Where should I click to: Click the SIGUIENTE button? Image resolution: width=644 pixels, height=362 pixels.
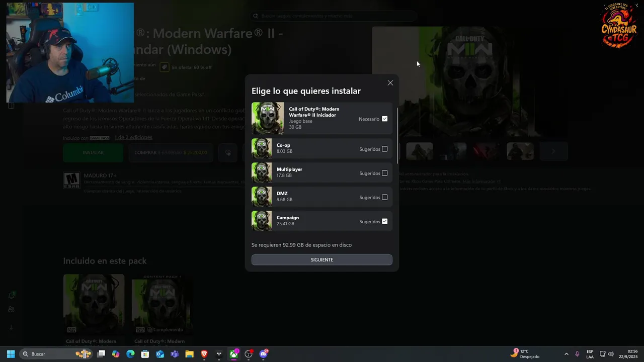(x=322, y=260)
